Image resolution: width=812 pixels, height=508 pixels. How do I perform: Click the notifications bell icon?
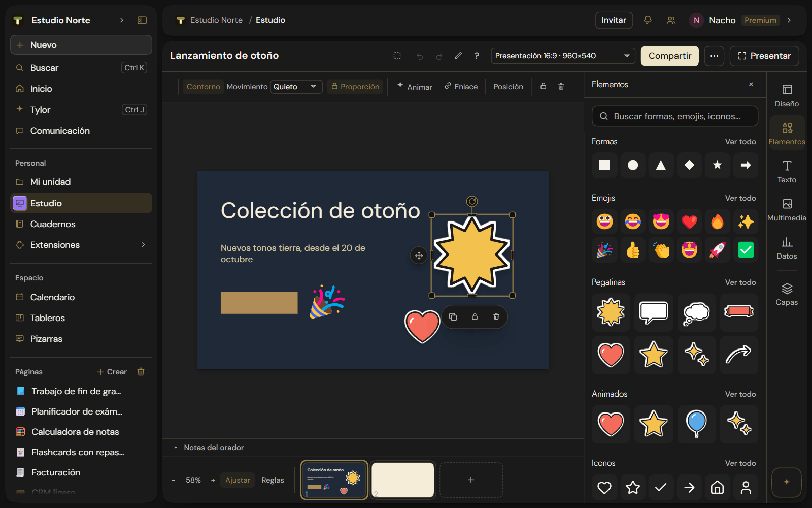point(648,20)
